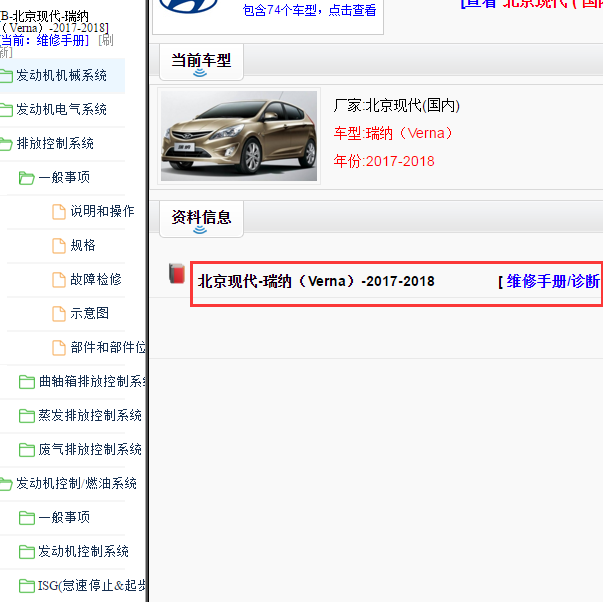The width and height of the screenshot is (603, 602).
Task: Click the 厂家:北京现代(国内) text
Action: click(396, 105)
